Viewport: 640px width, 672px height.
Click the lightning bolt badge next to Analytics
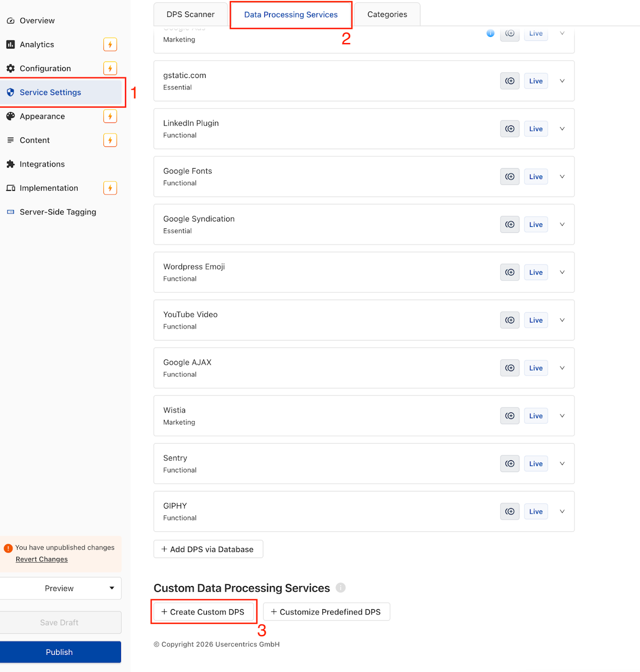[x=110, y=44]
